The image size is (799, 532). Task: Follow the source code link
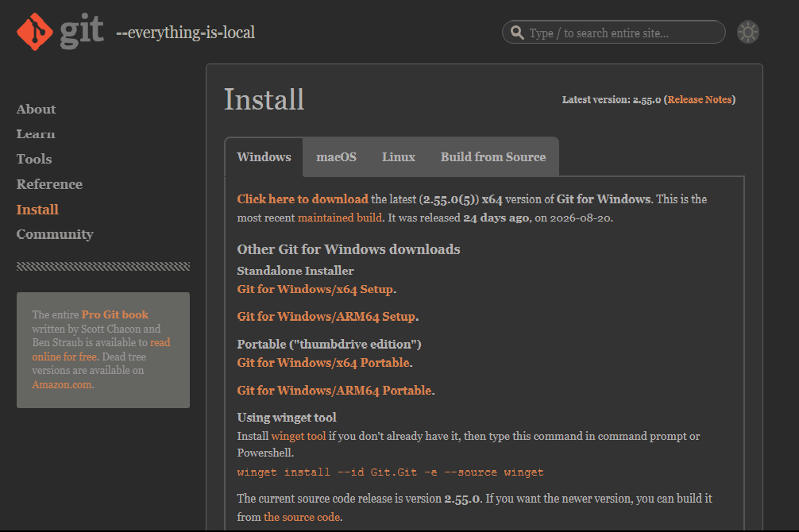click(302, 517)
